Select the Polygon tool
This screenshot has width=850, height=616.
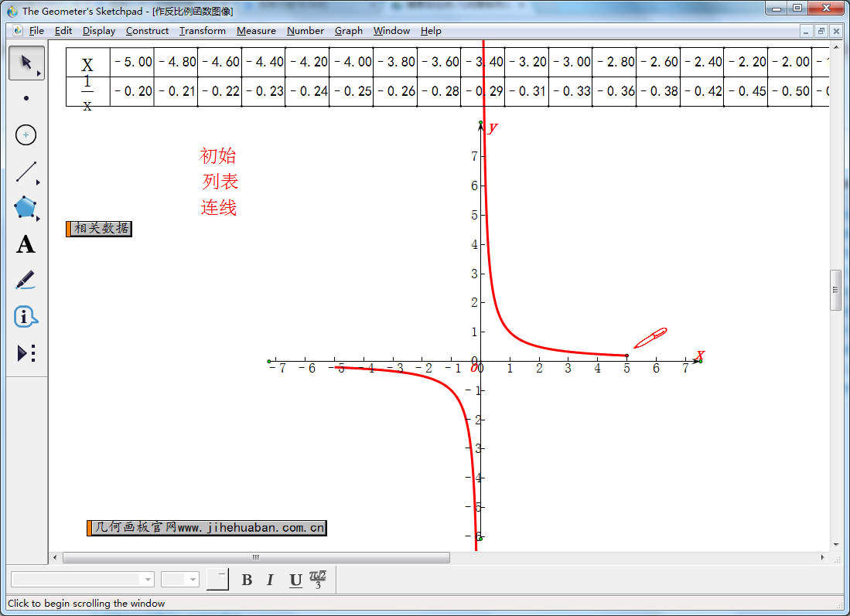[x=26, y=207]
